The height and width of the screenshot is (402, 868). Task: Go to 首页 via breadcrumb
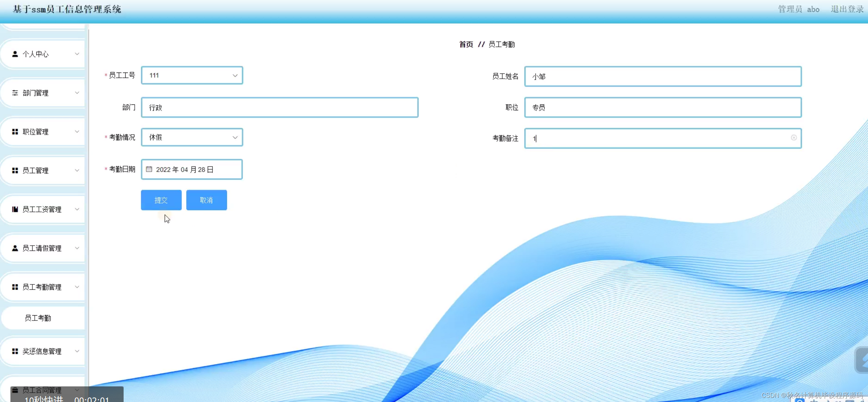click(466, 44)
